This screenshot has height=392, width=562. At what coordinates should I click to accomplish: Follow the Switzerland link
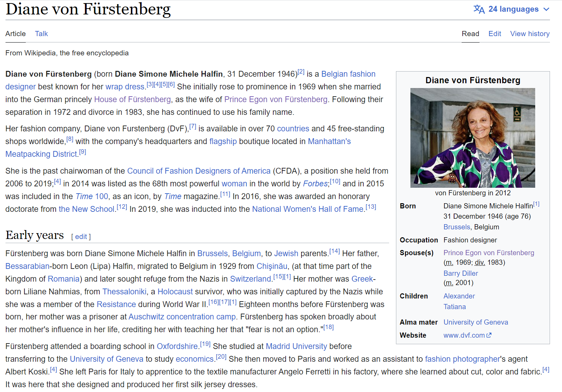251,279
